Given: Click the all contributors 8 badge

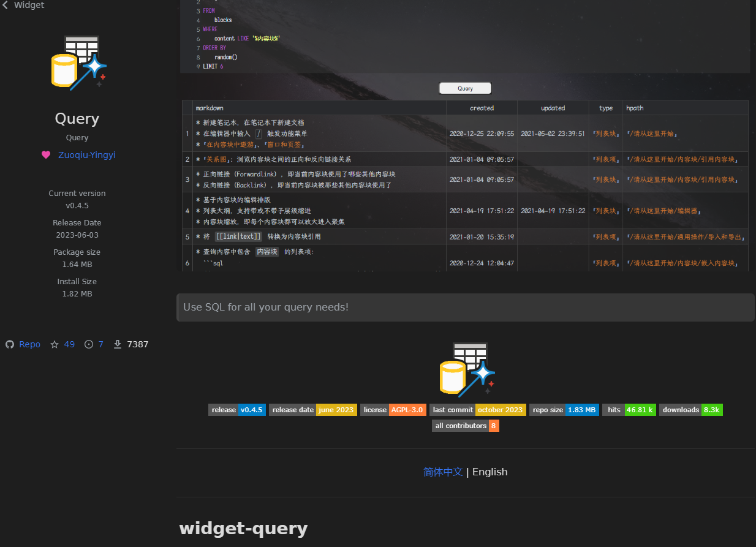Looking at the screenshot, I should point(465,426).
